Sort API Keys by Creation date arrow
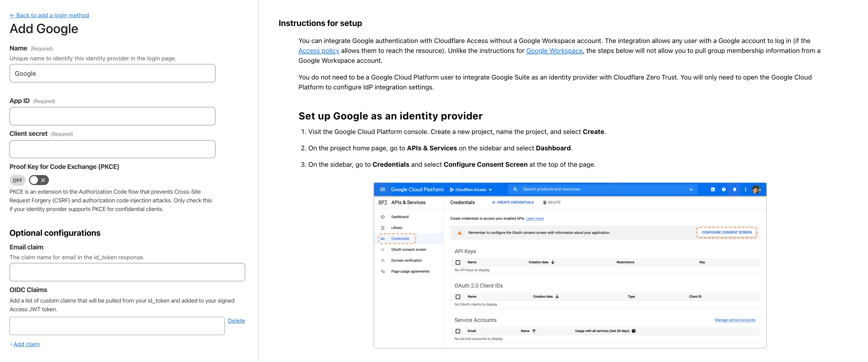The height and width of the screenshot is (362, 868). tap(553, 262)
